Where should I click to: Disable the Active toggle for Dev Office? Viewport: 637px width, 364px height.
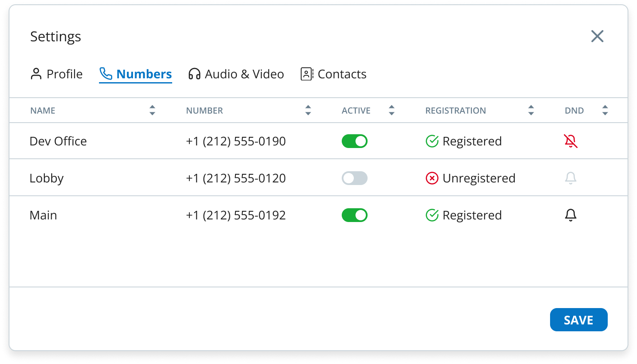[x=354, y=141]
